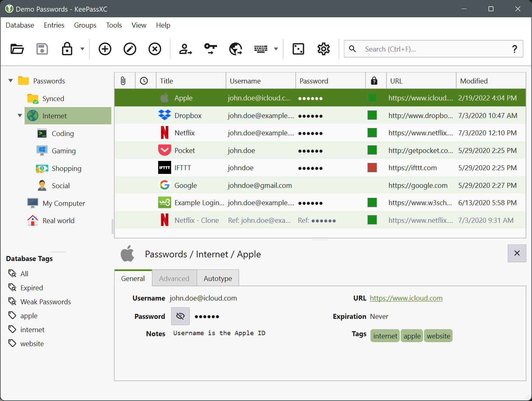
Task: Open the password generator dice icon
Action: tap(298, 49)
